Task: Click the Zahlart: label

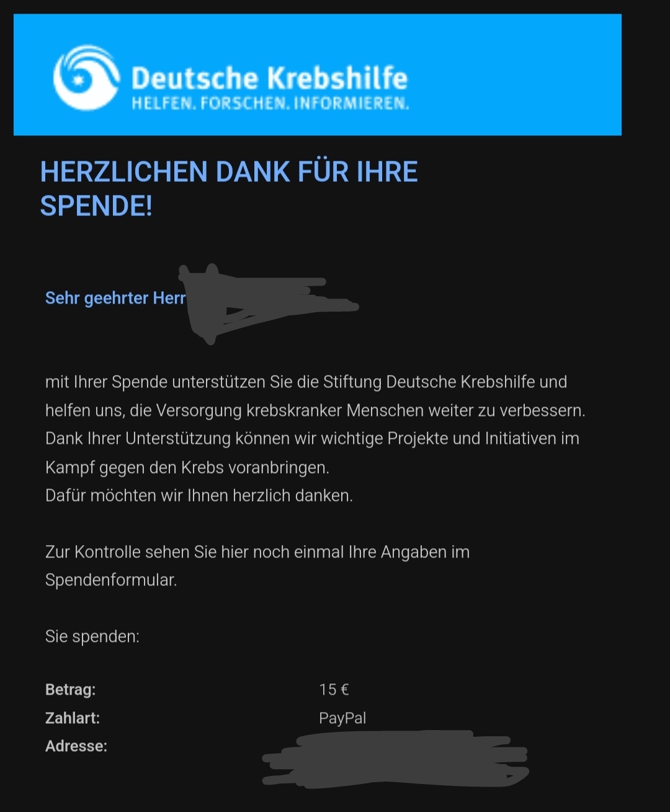Action: 73,718
